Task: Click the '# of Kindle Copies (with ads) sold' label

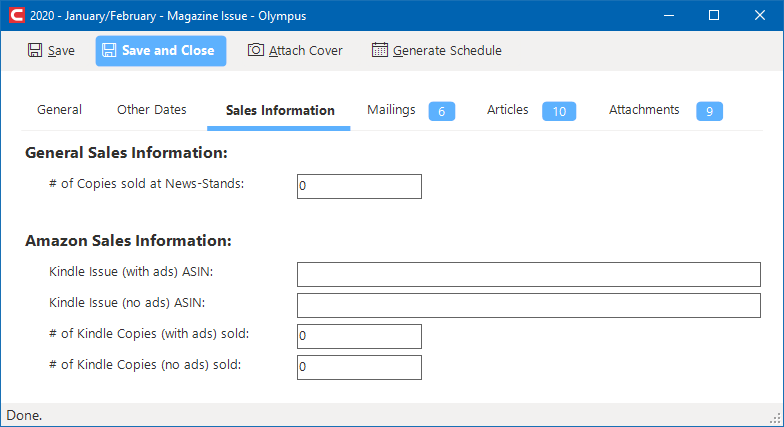Action: click(149, 334)
